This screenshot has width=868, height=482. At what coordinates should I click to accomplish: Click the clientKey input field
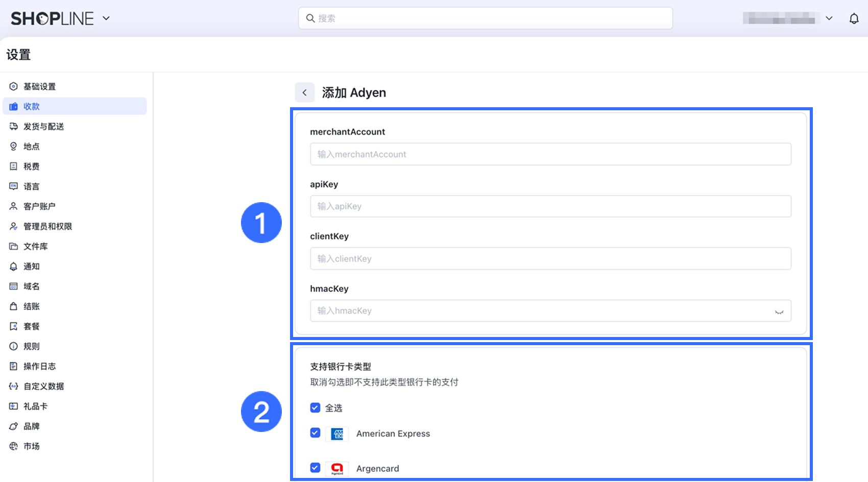pos(550,258)
